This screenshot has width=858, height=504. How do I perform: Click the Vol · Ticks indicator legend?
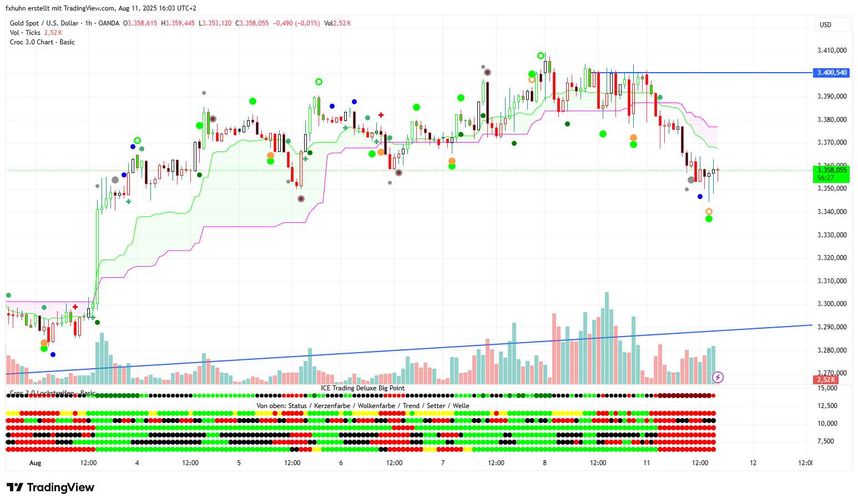click(x=25, y=33)
